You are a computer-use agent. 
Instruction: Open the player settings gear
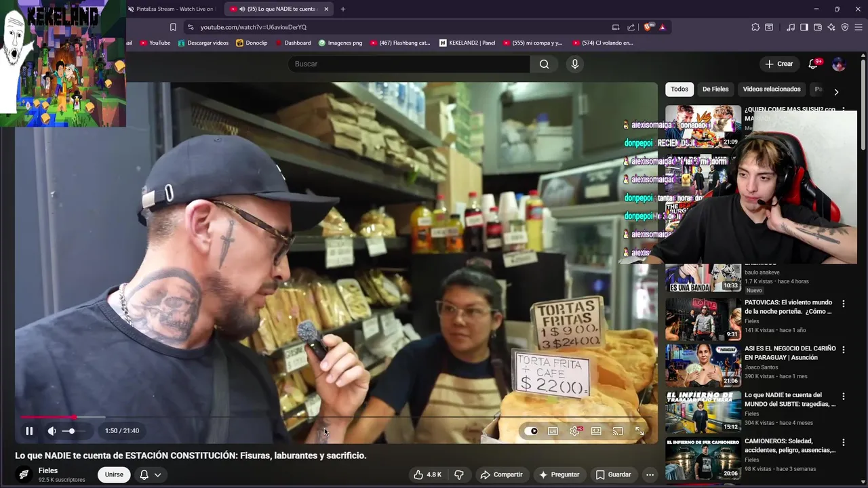[x=574, y=431]
